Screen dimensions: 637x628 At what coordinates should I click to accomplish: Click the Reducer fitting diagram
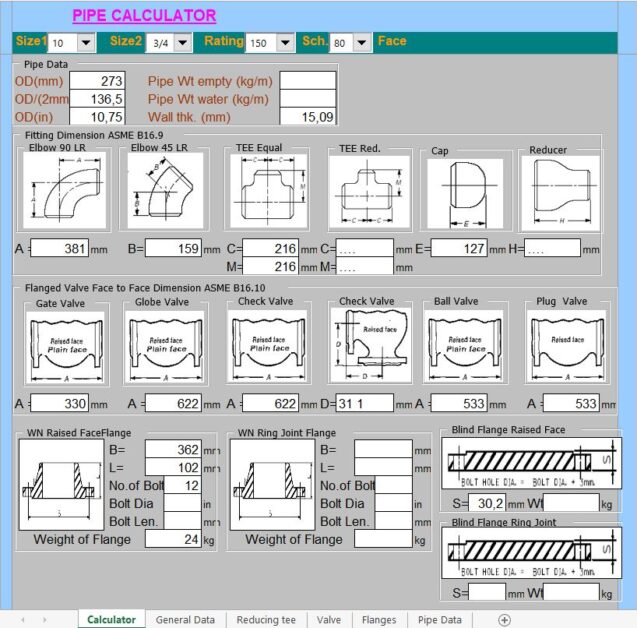coord(560,193)
